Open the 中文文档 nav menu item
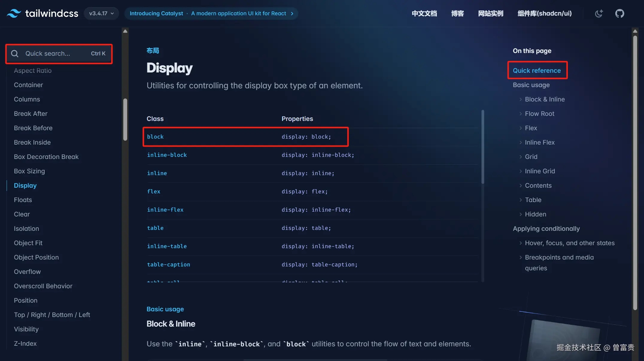The width and height of the screenshot is (644, 361). (x=424, y=13)
